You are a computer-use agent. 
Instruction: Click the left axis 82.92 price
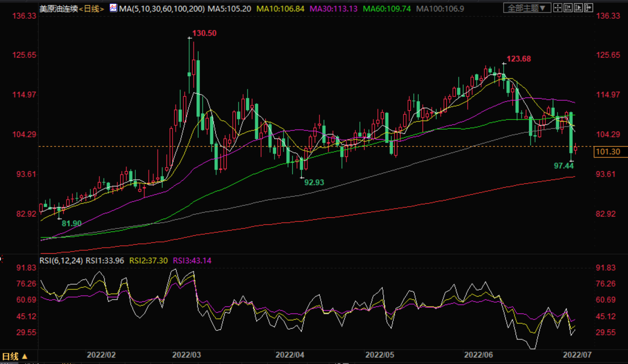[27, 214]
